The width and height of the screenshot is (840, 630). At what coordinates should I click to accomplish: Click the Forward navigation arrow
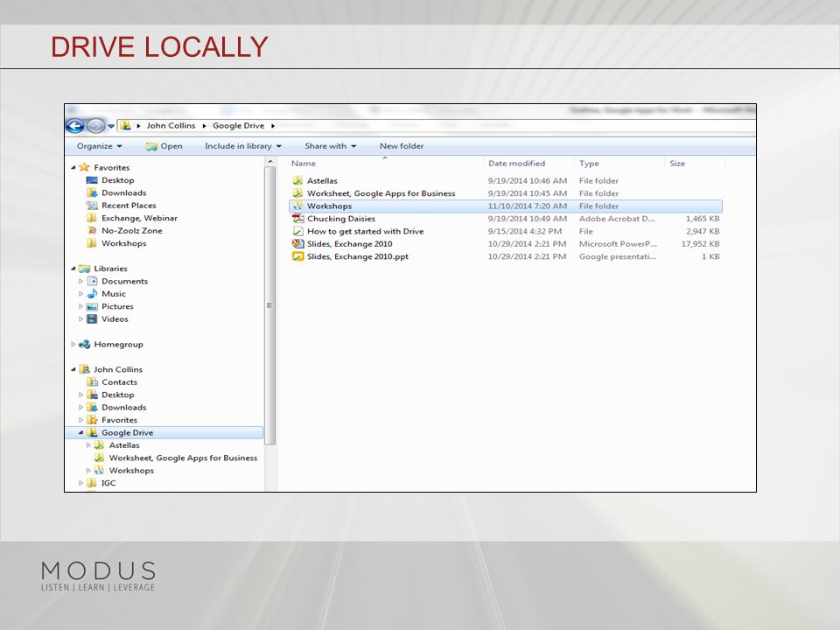point(96,126)
